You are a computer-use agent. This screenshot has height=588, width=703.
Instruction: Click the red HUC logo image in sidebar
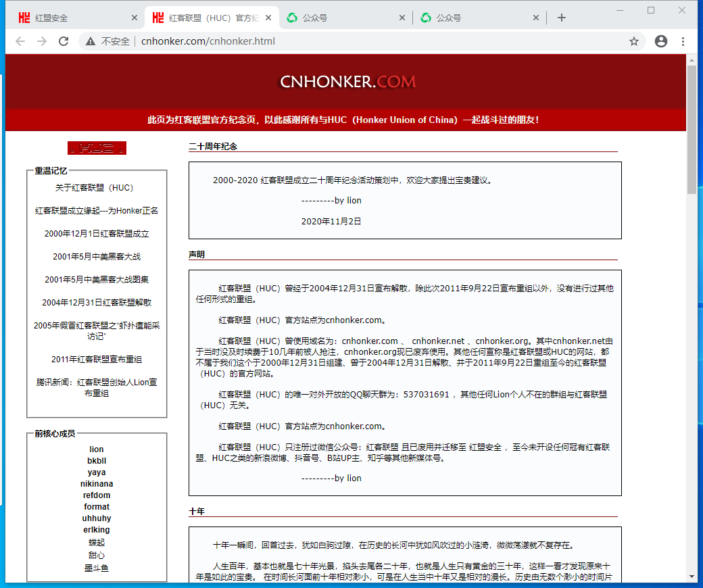(97, 148)
